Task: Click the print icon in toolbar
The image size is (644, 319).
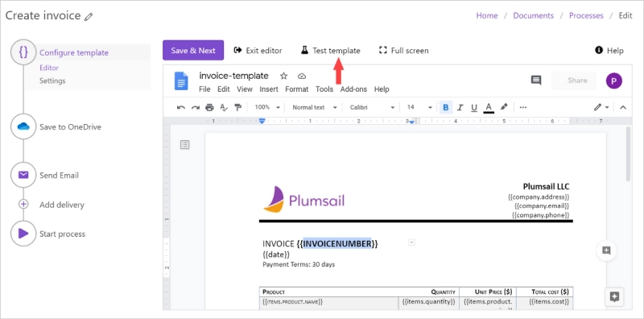Action: point(209,107)
